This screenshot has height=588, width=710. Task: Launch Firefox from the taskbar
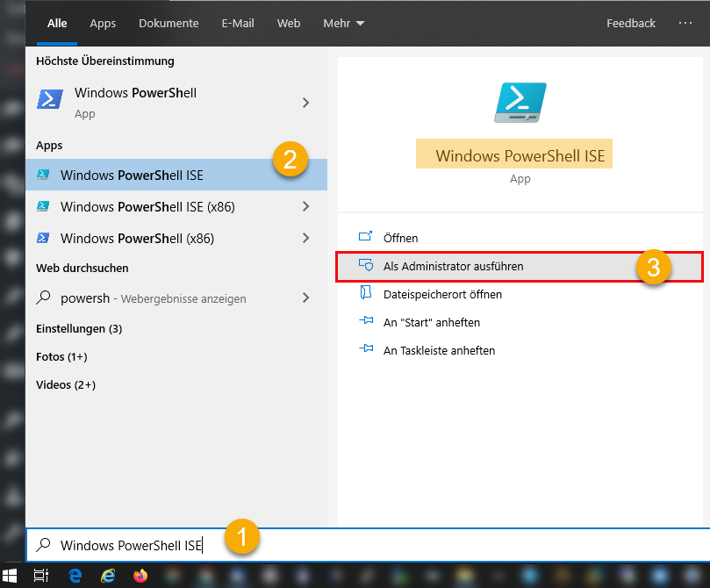click(x=140, y=576)
